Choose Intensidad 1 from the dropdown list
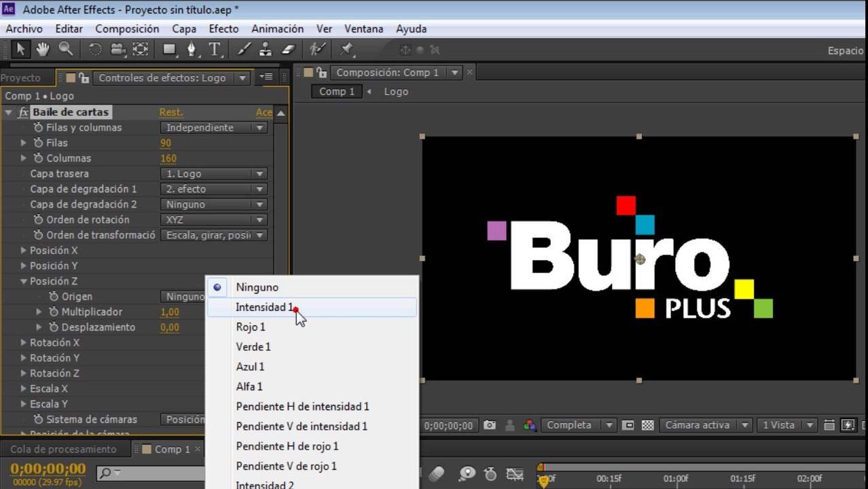This screenshot has height=489, width=868. coord(312,307)
